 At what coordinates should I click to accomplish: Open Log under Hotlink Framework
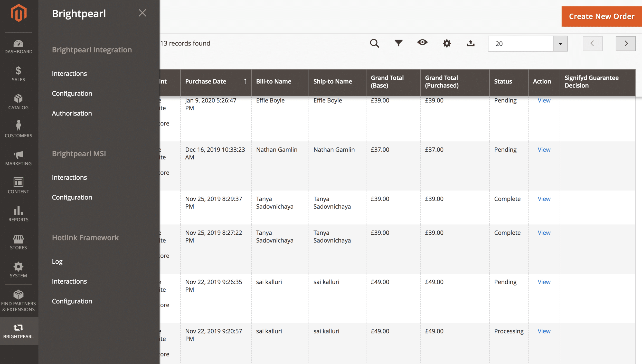pyautogui.click(x=57, y=261)
